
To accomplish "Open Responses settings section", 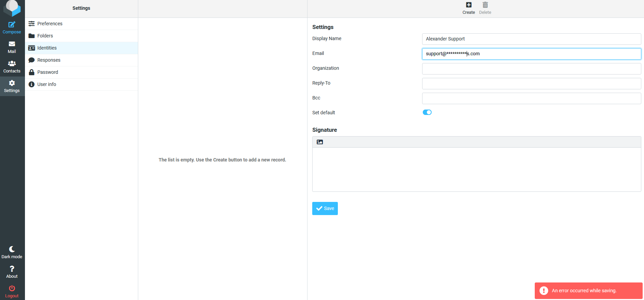I will 49,60.
